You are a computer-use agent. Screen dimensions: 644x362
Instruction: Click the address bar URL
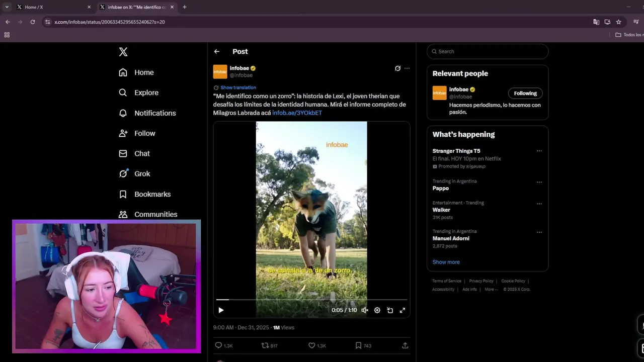pyautogui.click(x=110, y=22)
